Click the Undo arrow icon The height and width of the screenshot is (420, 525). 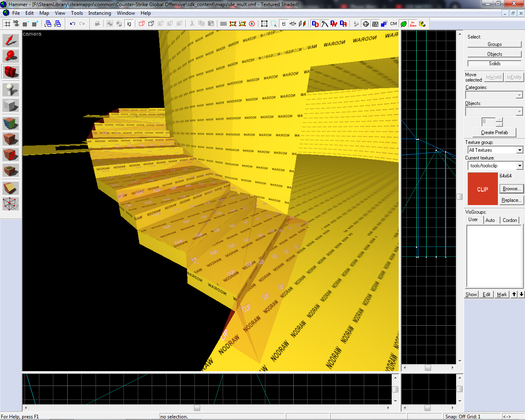pos(72,24)
